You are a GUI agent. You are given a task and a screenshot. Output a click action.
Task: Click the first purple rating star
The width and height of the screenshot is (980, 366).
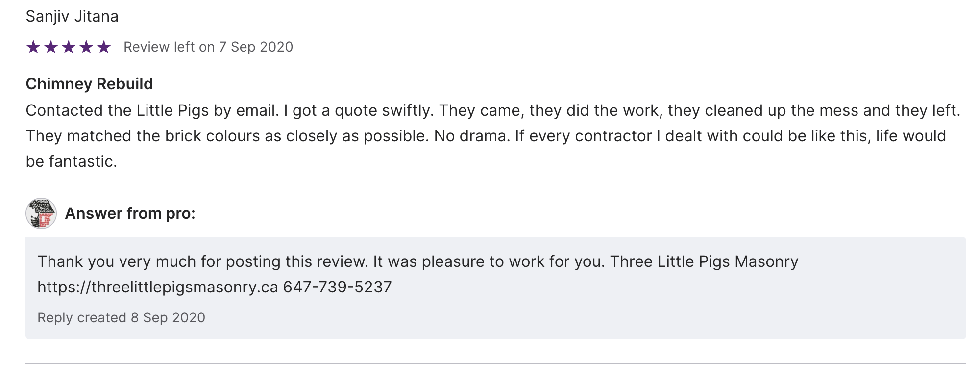[x=33, y=47]
